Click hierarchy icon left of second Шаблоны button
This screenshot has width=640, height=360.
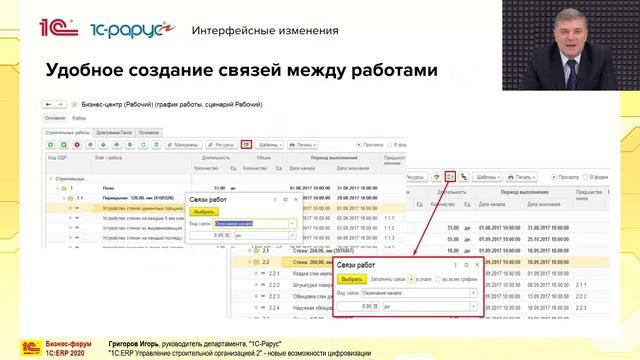(464, 177)
